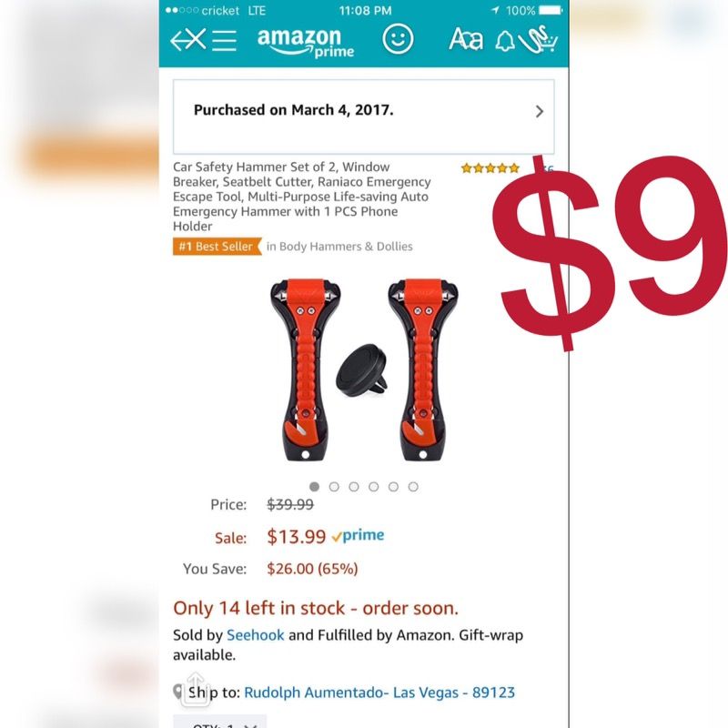Tap the back arrow icon
The image size is (728, 728).
pos(178,40)
